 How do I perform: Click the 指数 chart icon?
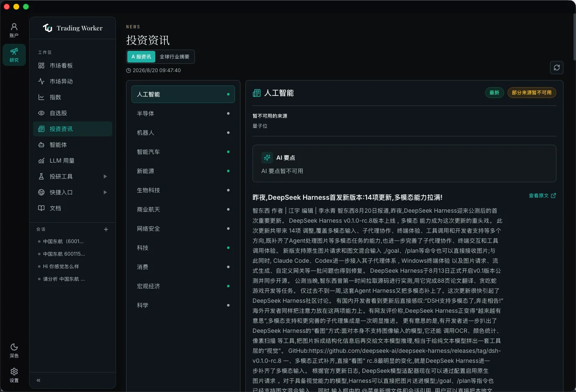pos(41,97)
